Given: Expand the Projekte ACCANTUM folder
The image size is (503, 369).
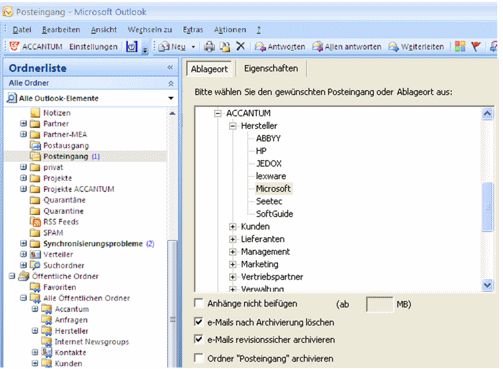Looking at the screenshot, I should (23, 189).
